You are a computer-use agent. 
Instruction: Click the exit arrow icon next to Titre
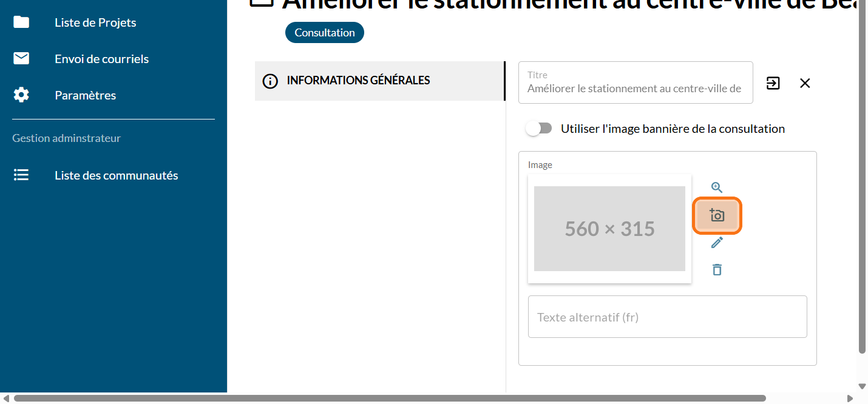(773, 83)
